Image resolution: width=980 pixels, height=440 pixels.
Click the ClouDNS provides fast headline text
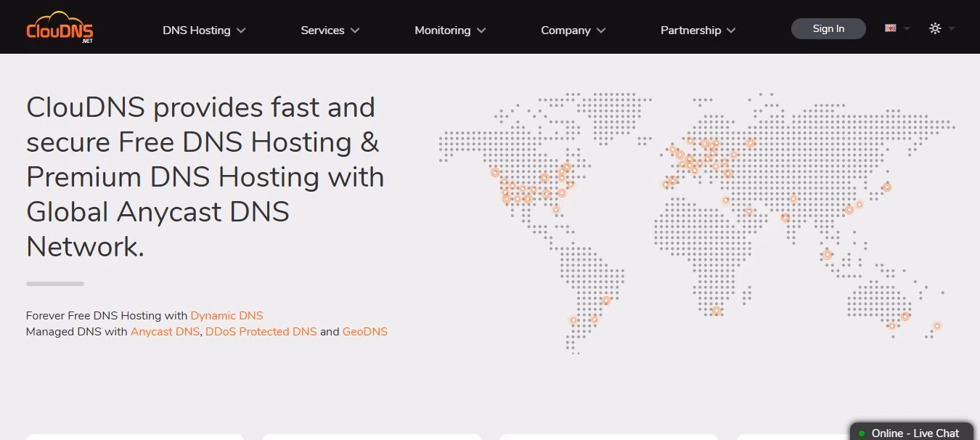click(x=205, y=177)
